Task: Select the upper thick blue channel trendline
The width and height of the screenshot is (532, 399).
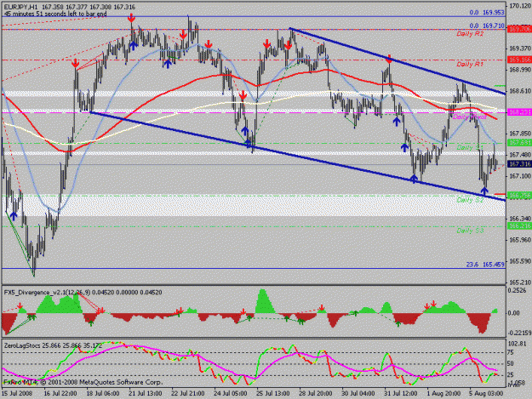Action: click(x=398, y=61)
